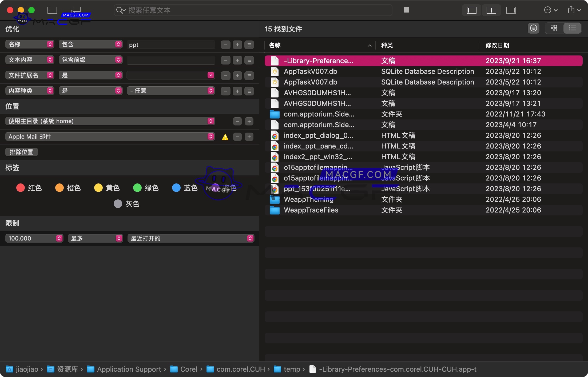Open the 使用主目录 (系统 home) location dropdown
This screenshot has width=588, height=377.
[210, 121]
